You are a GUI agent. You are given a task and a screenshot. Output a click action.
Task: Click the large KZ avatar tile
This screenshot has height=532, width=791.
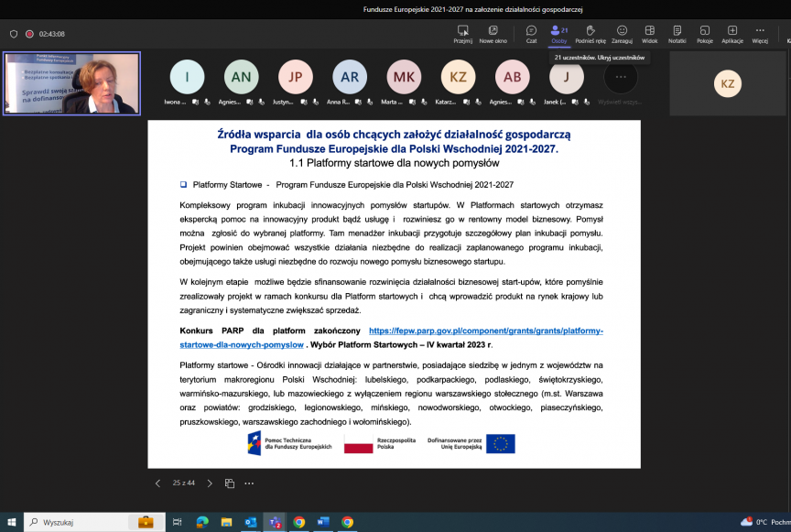[x=728, y=84]
